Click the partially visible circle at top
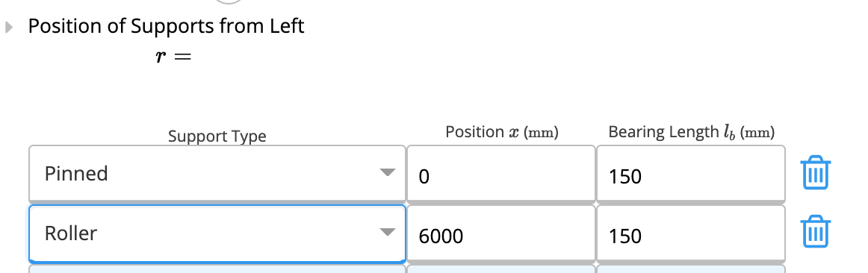 [229, 1]
